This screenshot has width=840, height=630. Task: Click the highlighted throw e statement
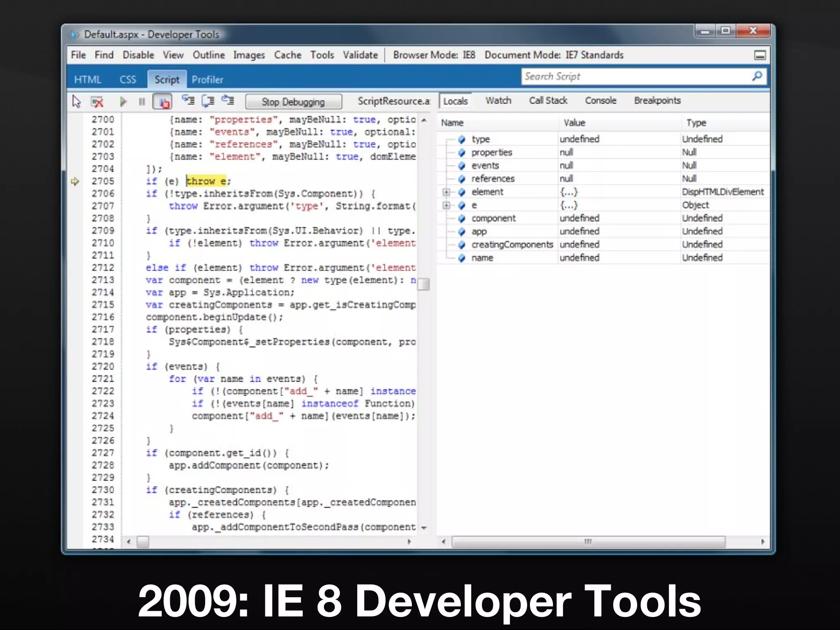[x=206, y=181]
